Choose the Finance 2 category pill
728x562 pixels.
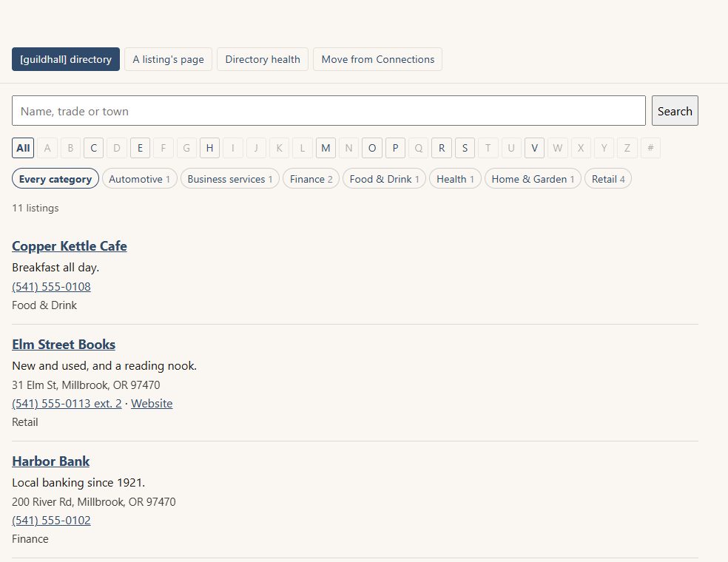[x=311, y=179]
